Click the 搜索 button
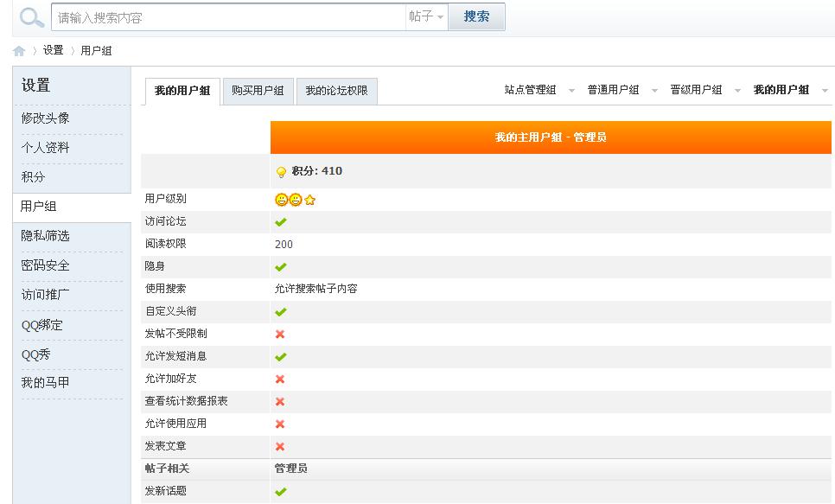 [x=476, y=16]
